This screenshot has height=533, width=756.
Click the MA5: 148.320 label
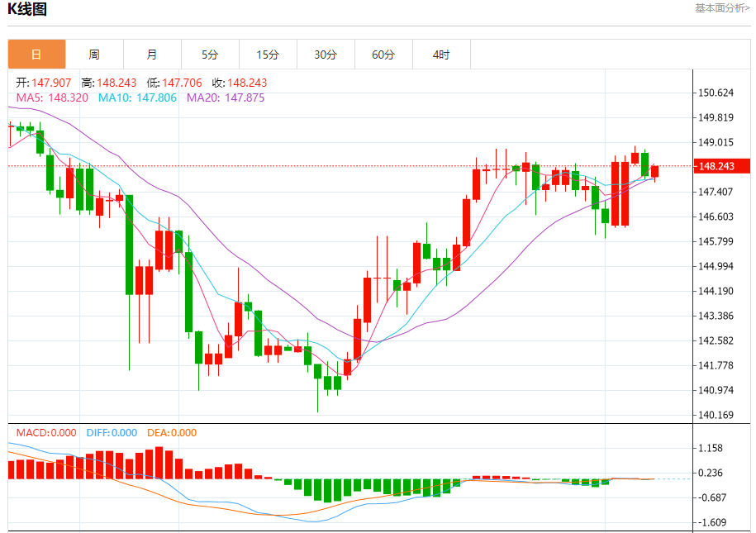(x=52, y=98)
